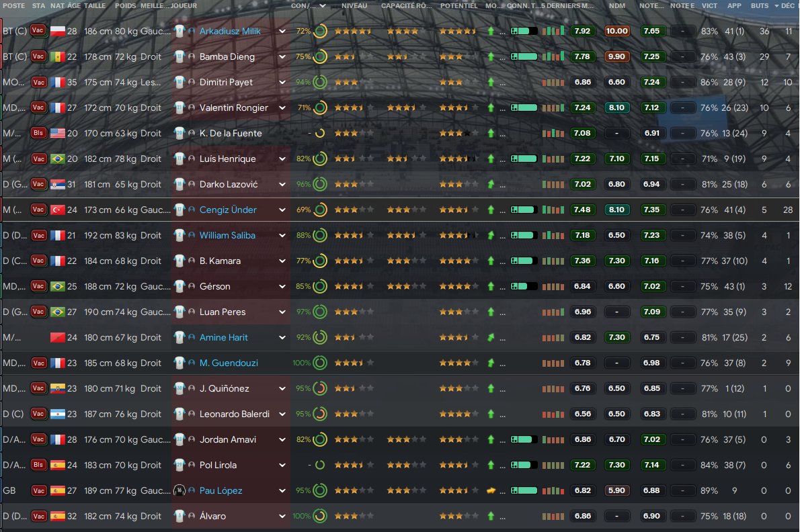The height and width of the screenshot is (532, 800).
Task: Expand dropdown arrow next to Valentin Rongier
Action: pos(282,107)
